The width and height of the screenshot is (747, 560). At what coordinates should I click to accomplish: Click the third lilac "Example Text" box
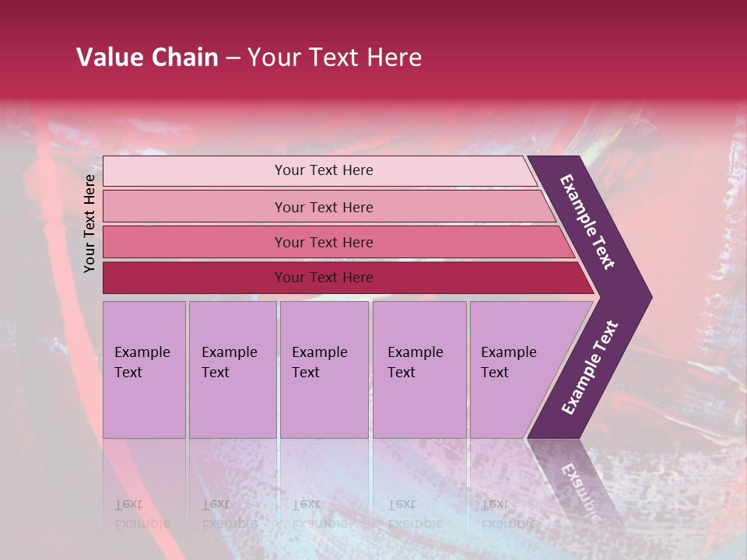point(322,362)
